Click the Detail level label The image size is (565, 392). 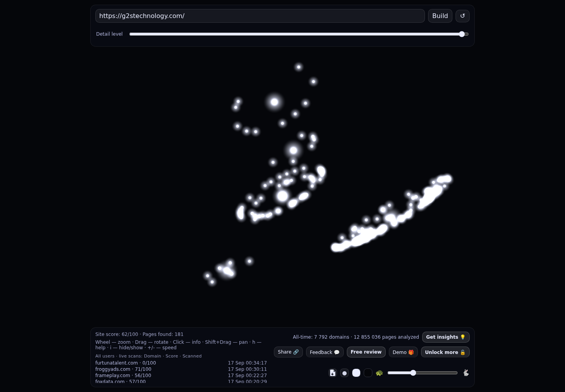(x=109, y=34)
